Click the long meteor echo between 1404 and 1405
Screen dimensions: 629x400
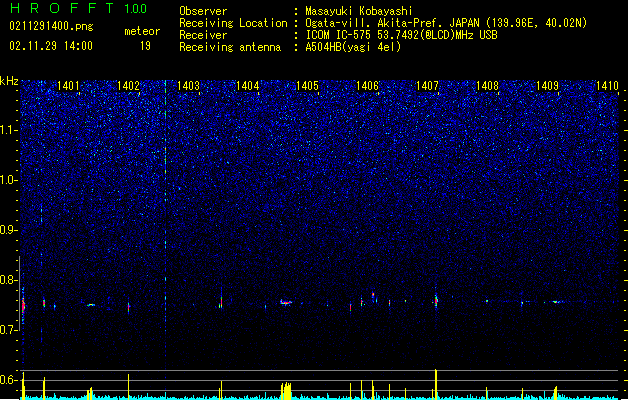pos(286,303)
